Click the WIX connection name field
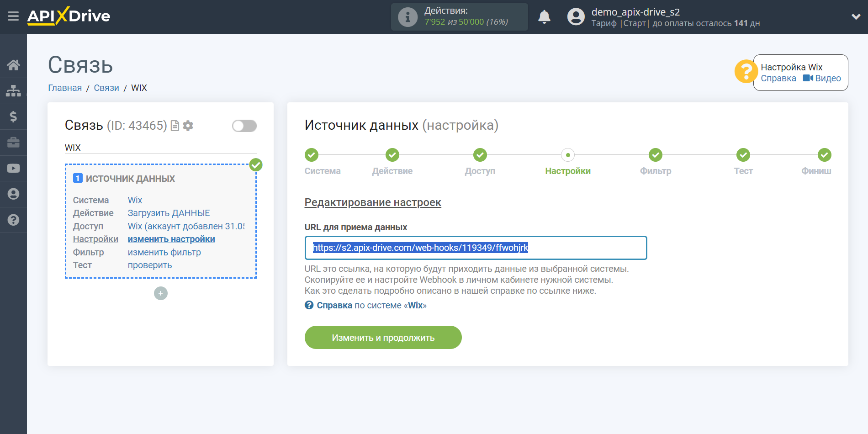Screen dimensions: 868x434 click(x=160, y=148)
